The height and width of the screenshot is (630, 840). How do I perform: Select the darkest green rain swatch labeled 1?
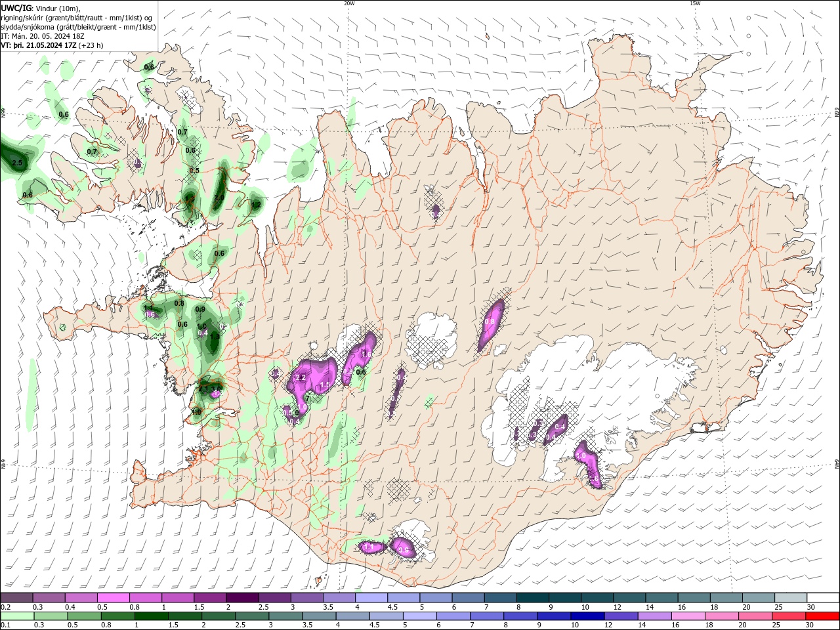point(152,616)
